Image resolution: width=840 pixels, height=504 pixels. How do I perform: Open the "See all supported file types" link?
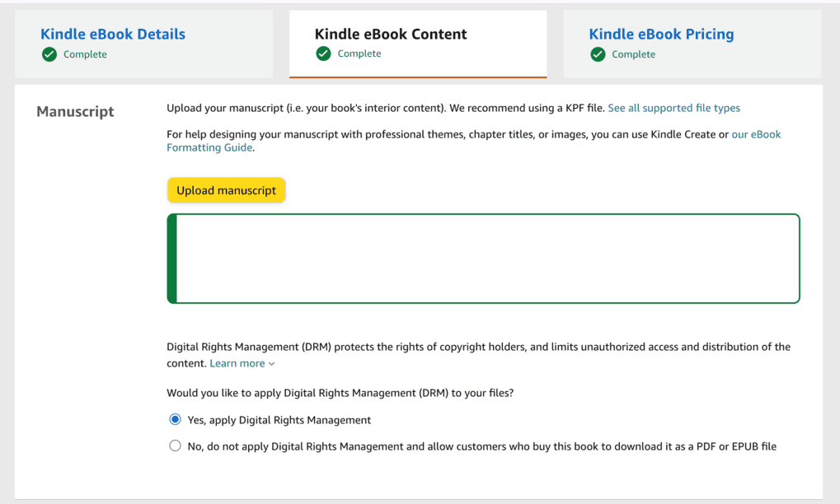(x=673, y=108)
